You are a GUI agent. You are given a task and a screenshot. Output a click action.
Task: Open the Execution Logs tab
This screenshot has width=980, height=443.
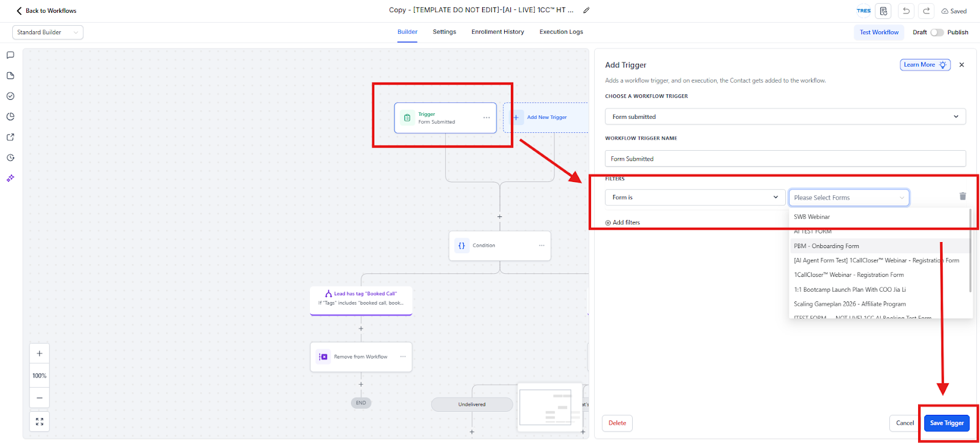pos(561,32)
